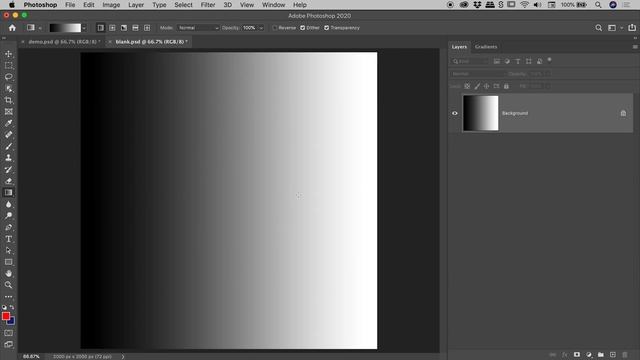
Task: Click the Opacity 100% input field
Action: tap(249, 28)
